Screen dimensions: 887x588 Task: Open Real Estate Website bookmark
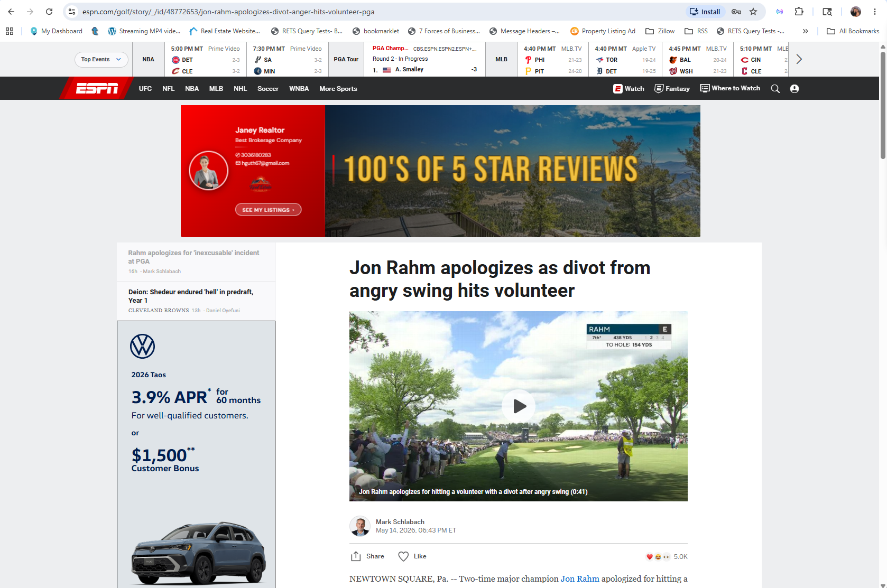click(x=225, y=31)
